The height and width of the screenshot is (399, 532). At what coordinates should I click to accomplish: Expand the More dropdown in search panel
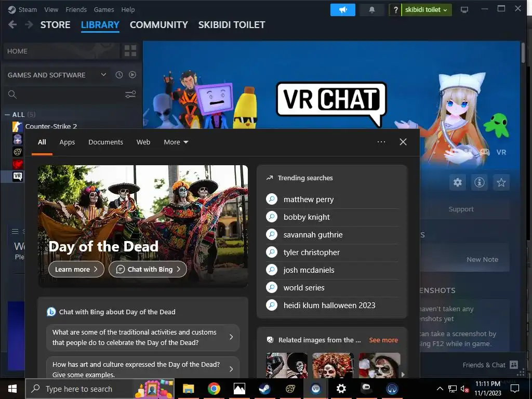click(176, 142)
